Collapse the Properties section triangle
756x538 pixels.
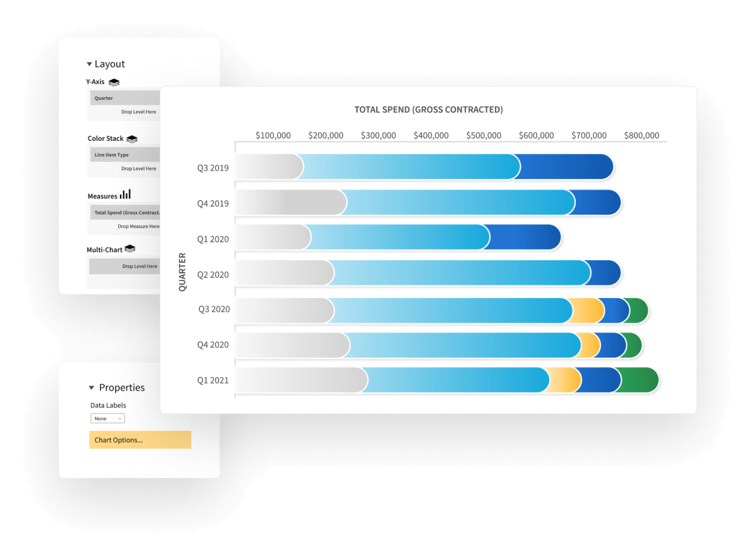tap(91, 387)
